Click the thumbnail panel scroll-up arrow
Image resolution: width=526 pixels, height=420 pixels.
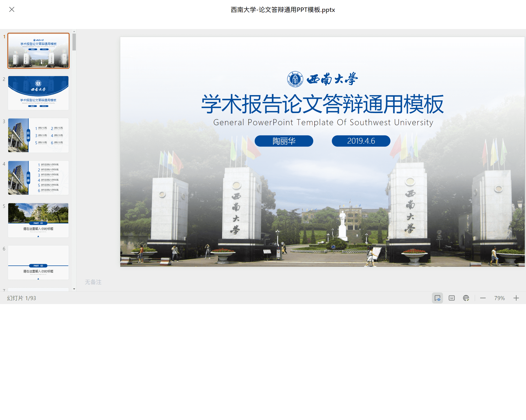click(x=74, y=31)
